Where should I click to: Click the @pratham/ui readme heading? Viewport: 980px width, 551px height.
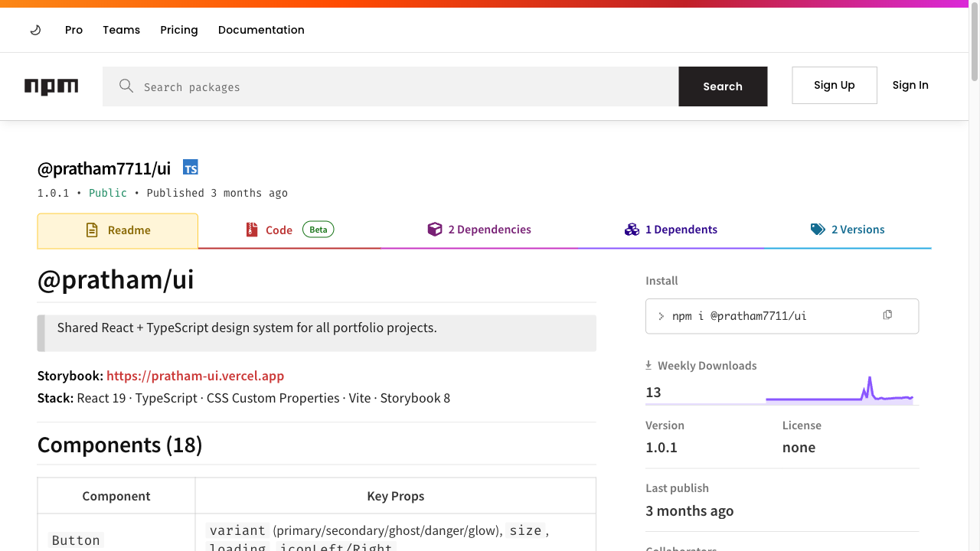[x=116, y=280]
